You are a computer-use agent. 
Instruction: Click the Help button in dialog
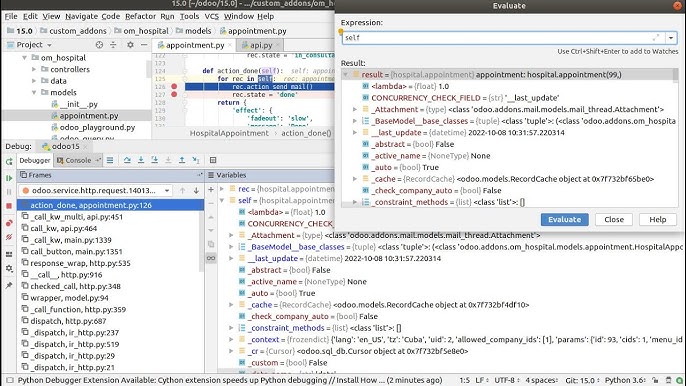657,219
